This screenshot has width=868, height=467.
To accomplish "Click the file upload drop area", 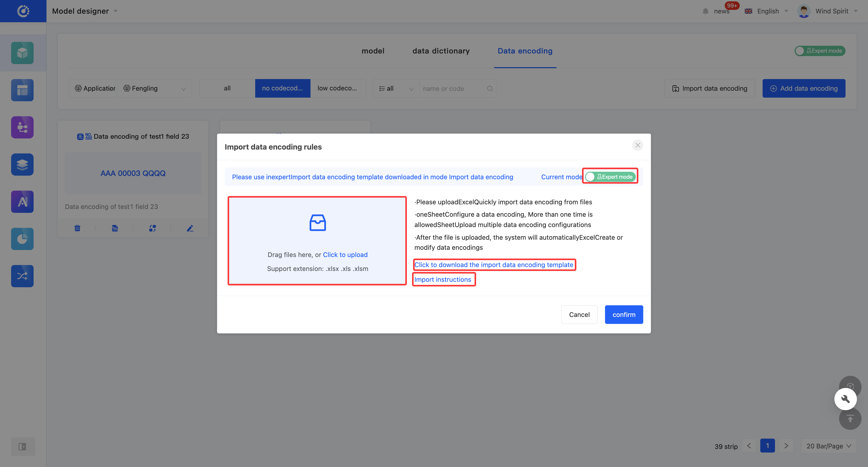I will (317, 241).
